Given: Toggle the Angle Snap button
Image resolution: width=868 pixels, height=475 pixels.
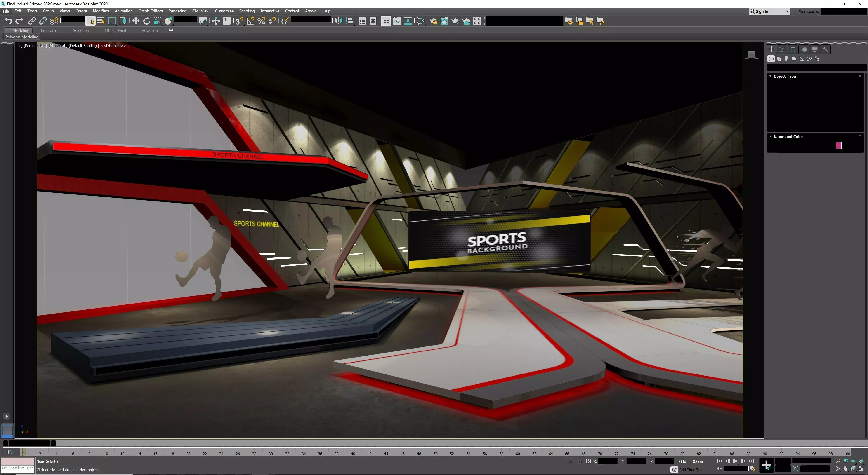Looking at the screenshot, I should (x=250, y=21).
